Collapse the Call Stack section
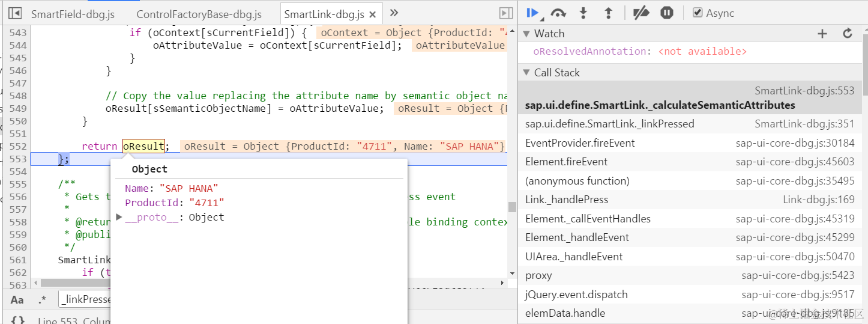This screenshot has width=868, height=324. coord(526,73)
